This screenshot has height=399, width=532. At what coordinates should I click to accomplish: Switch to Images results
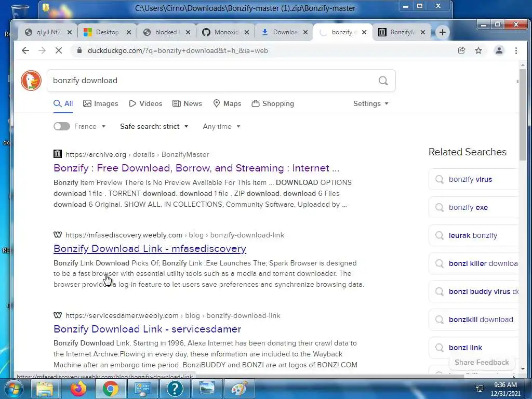tap(101, 103)
